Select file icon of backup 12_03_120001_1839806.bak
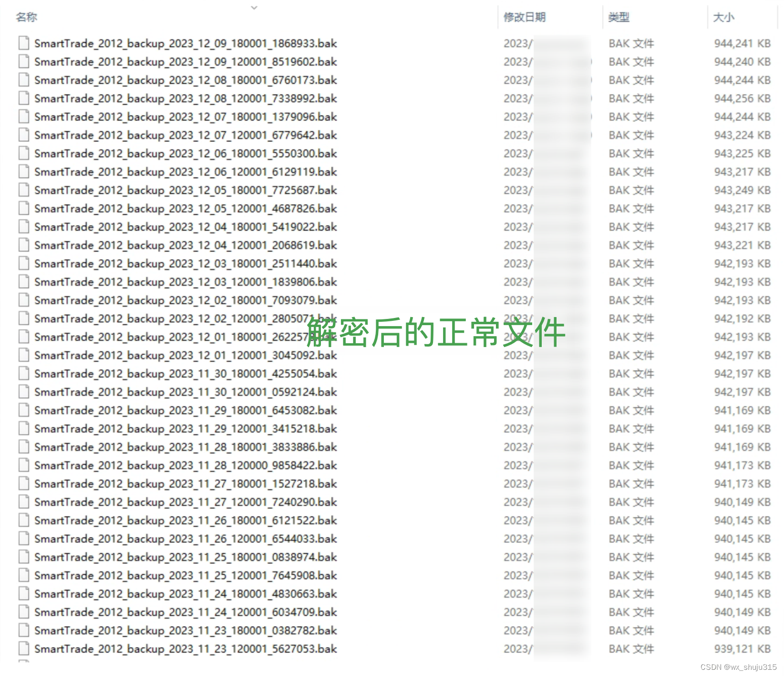 click(x=24, y=282)
